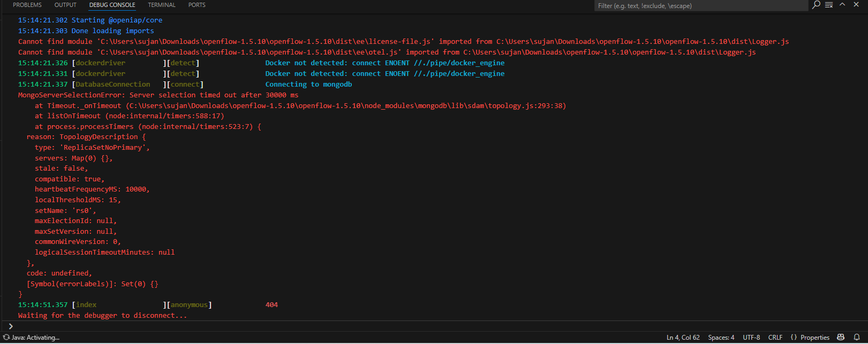Click otel.js missing module error line
This screenshot has width=868, height=344.
coord(387,52)
